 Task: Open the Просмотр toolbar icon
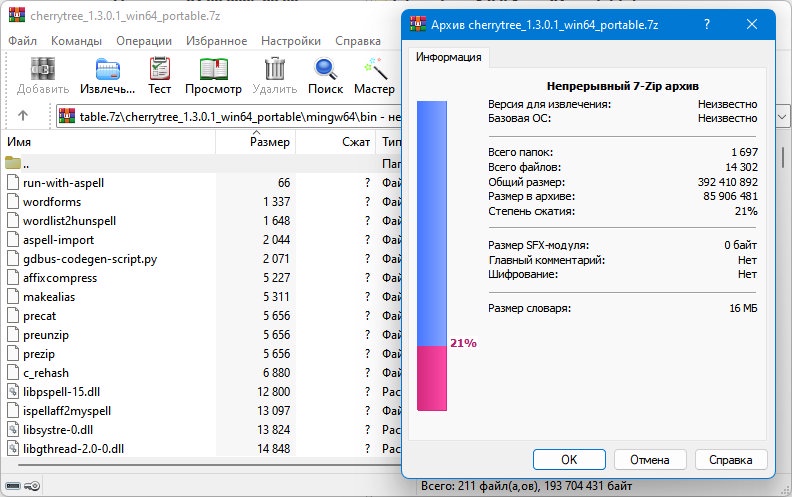tap(213, 69)
